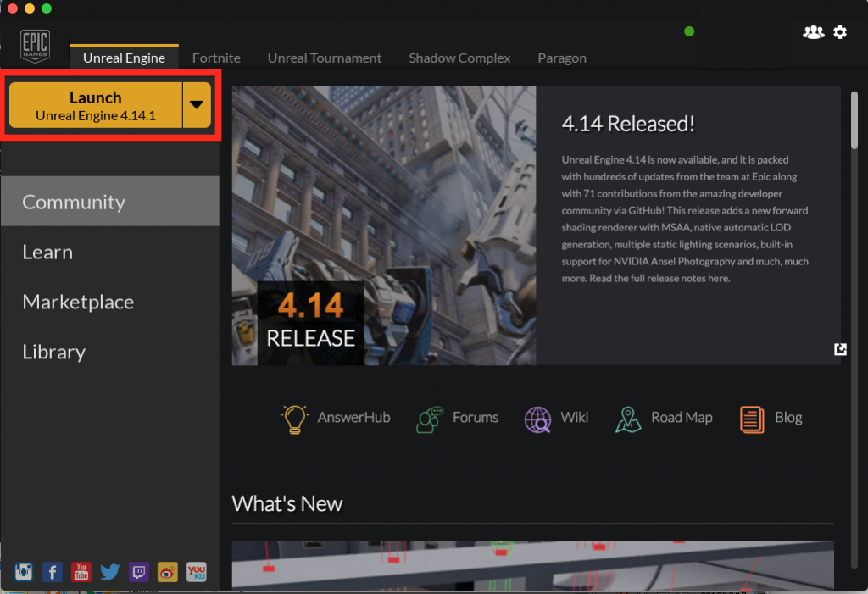The height and width of the screenshot is (594, 868).
Task: Expand the Launch version dropdown arrow
Action: click(x=197, y=104)
